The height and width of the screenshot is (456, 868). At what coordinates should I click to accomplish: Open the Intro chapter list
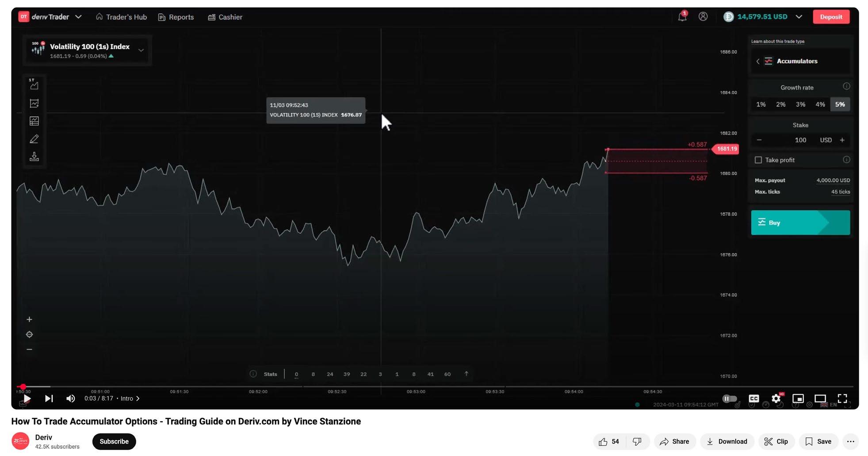(130, 399)
